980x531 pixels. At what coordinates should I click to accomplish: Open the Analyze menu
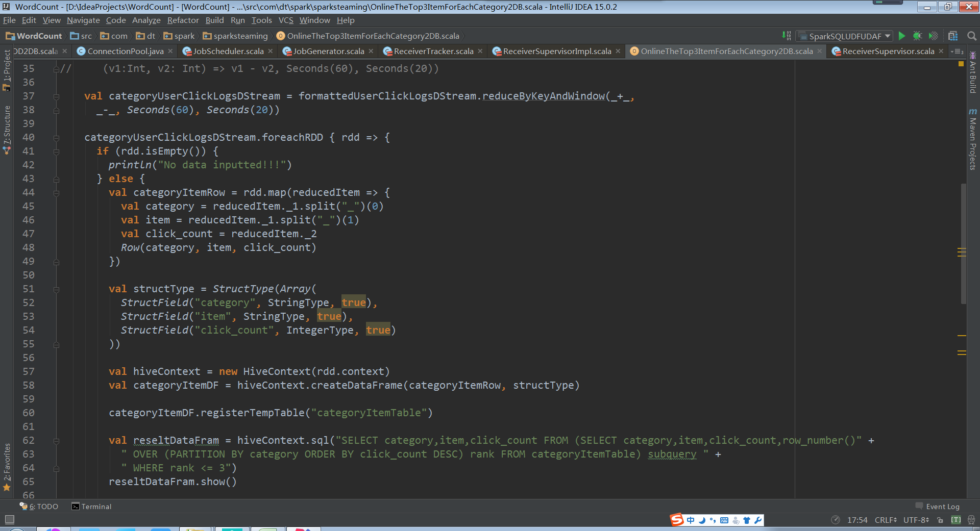pyautogui.click(x=146, y=20)
